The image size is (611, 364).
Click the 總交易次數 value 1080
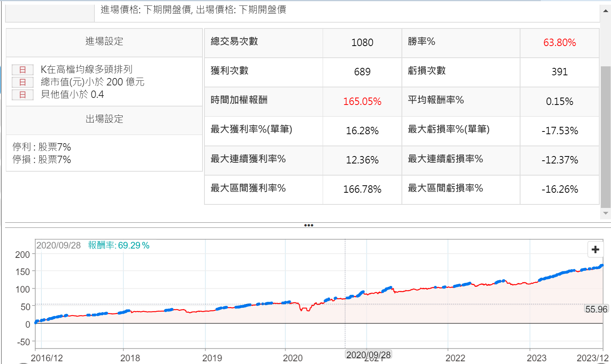[x=362, y=43]
